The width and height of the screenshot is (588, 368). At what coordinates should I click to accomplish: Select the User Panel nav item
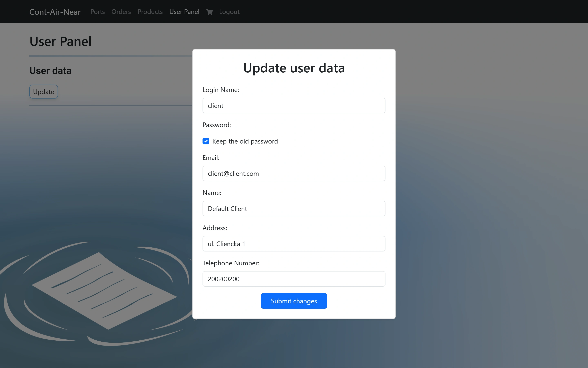(x=184, y=12)
